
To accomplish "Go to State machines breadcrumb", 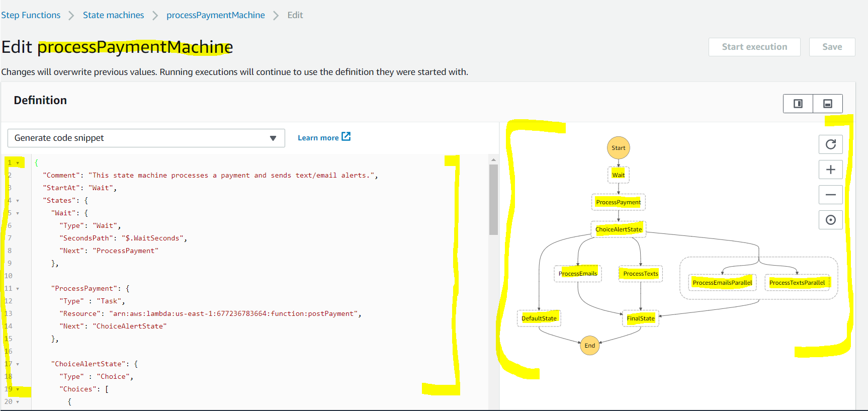I will pyautogui.click(x=113, y=15).
